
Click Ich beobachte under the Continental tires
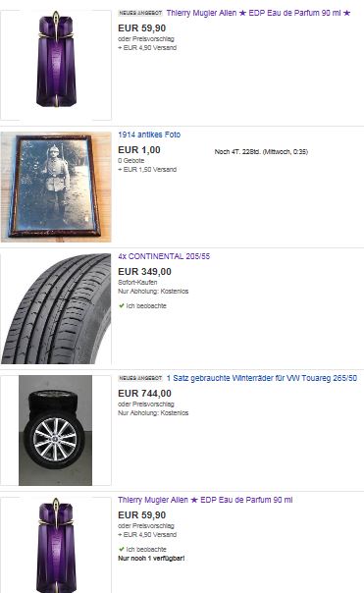(x=146, y=306)
